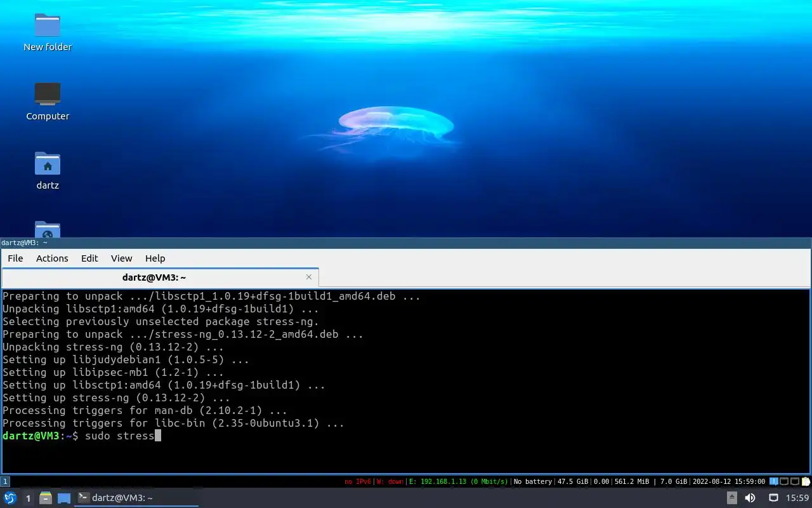Click the 15:59 taskbar clock
Screen dimensions: 812x508
pos(797,498)
